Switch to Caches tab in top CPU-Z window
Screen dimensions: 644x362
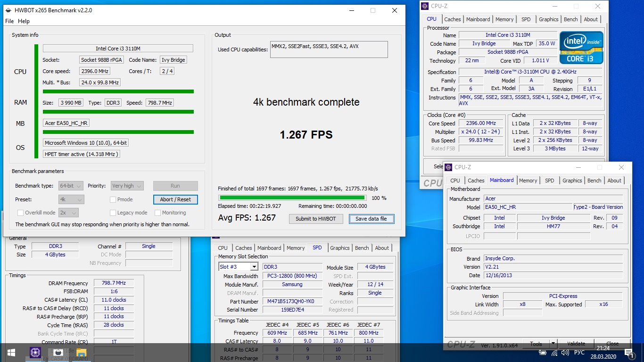click(453, 19)
